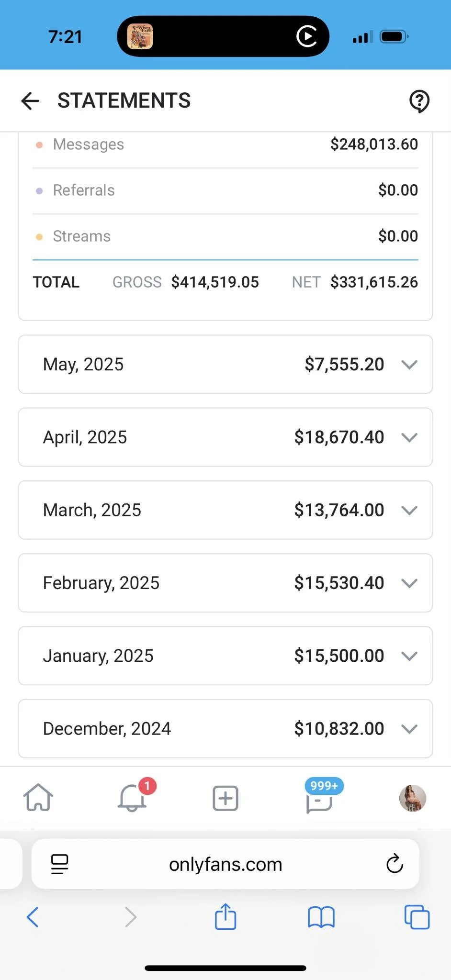
Task: Open Safari page settings icon
Action: 59,864
